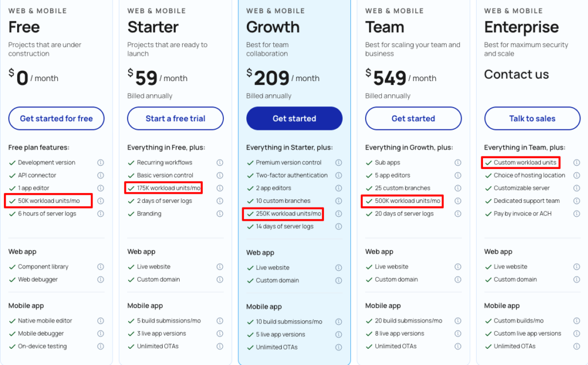Open info icon for Choice of hosting location
Image resolution: width=588 pixels, height=365 pixels.
577,175
